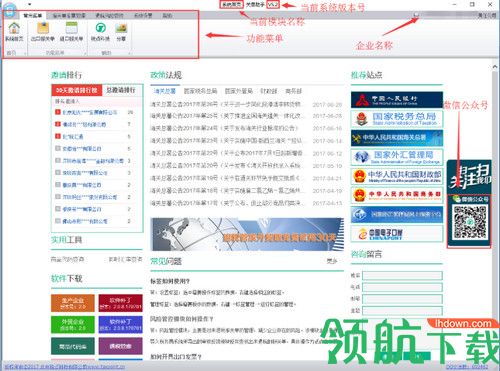The height and width of the screenshot is (371, 500).
Task: Click the scroll-up arrow of page scrollbar
Action: (495, 67)
